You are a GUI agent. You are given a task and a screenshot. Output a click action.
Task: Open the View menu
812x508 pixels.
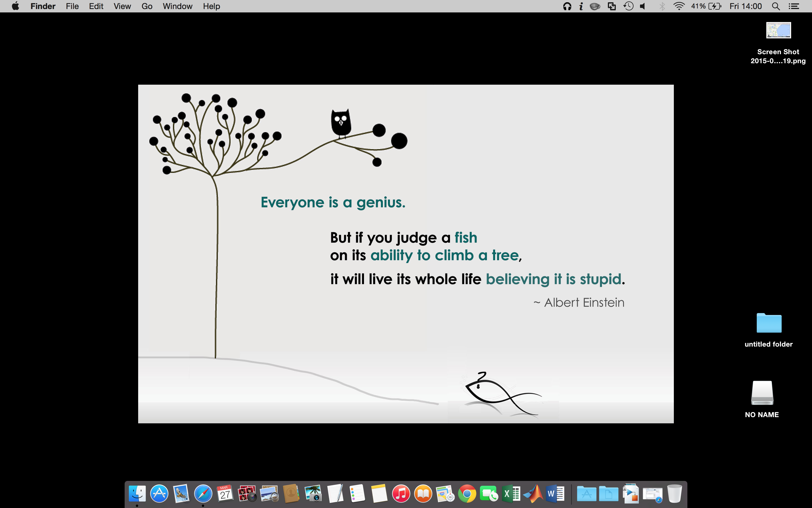(122, 6)
